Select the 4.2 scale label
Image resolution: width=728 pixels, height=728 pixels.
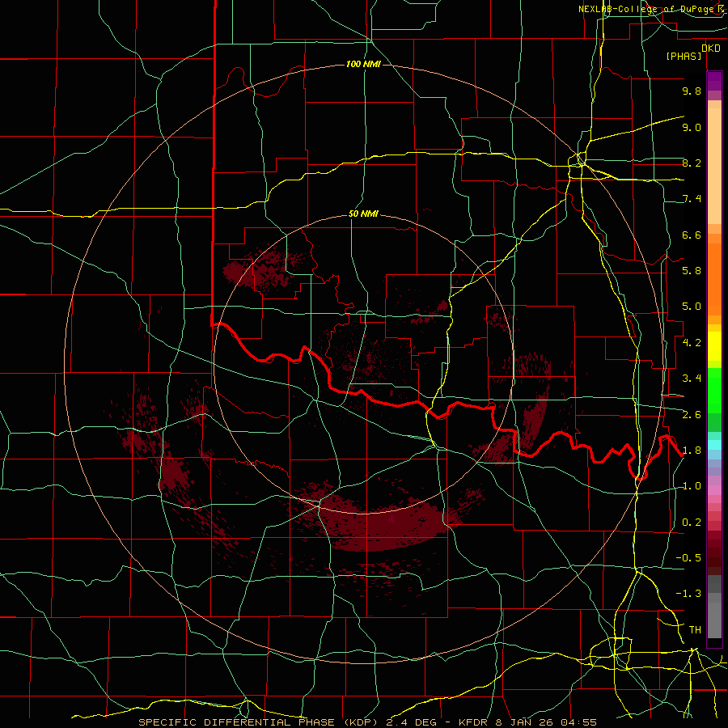[692, 343]
